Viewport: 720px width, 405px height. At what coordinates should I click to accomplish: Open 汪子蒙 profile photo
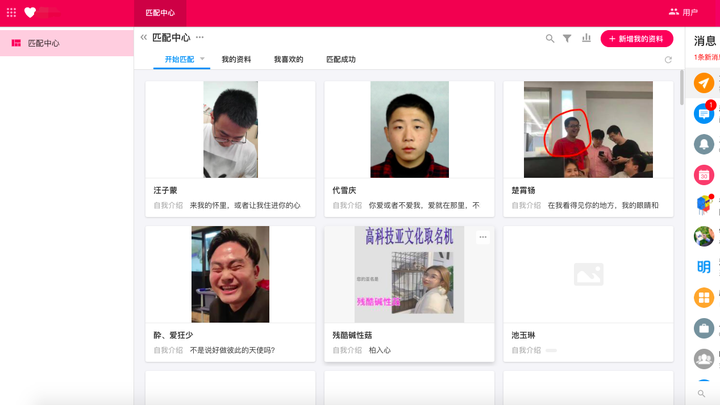[x=231, y=129]
